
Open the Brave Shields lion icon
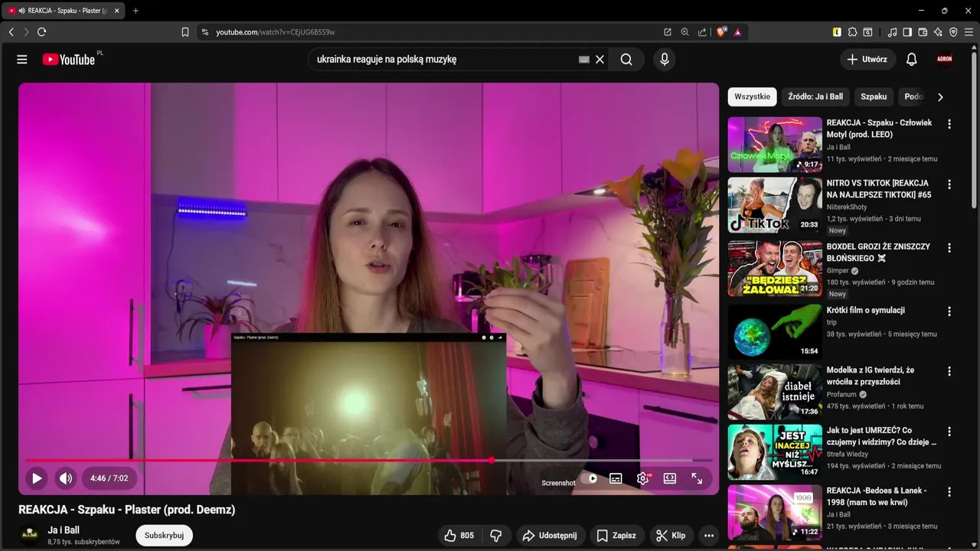pos(721,32)
